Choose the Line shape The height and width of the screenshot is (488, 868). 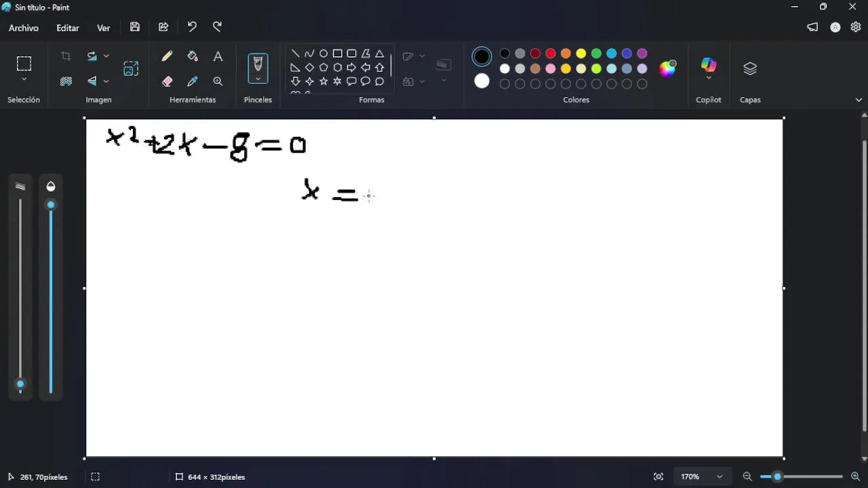[296, 54]
